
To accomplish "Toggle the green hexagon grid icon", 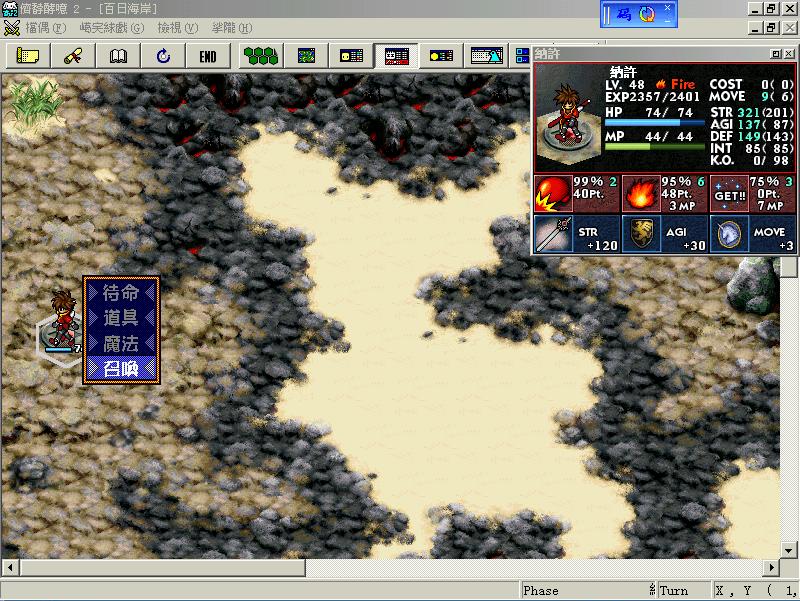I will [x=261, y=56].
